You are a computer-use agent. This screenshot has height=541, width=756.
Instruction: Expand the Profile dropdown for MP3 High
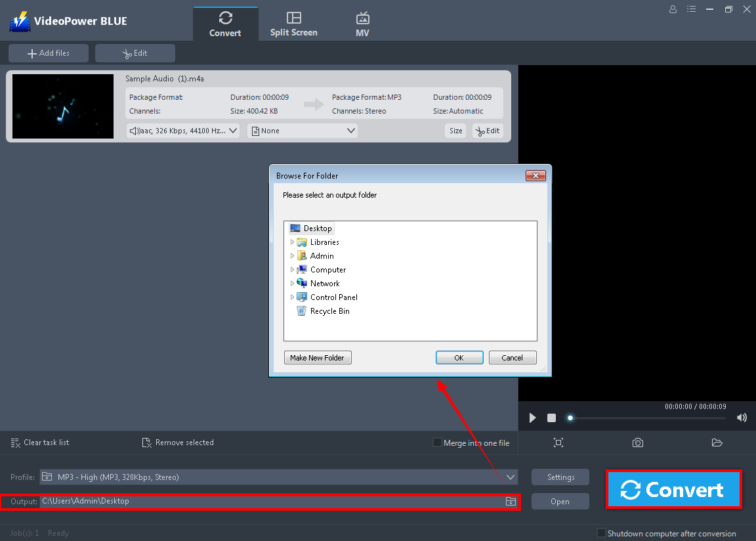coord(511,477)
